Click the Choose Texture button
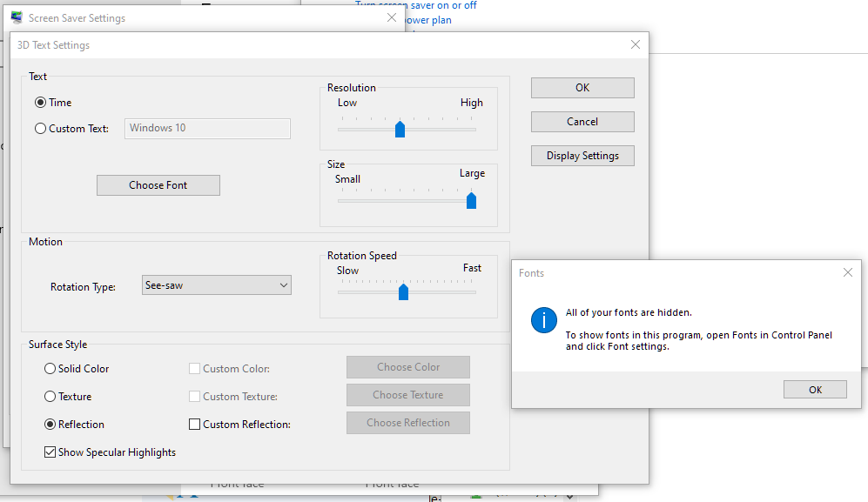 coord(408,395)
